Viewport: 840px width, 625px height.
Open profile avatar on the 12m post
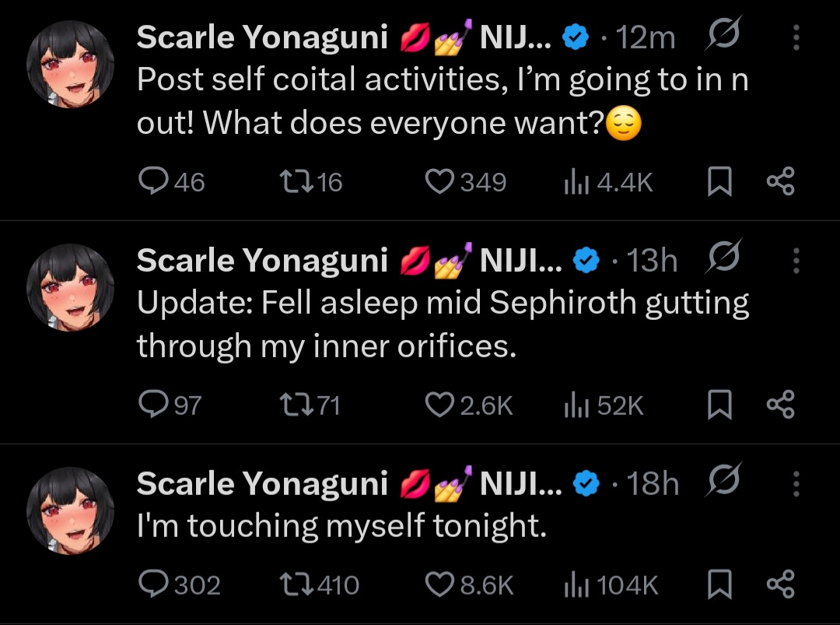[71, 65]
